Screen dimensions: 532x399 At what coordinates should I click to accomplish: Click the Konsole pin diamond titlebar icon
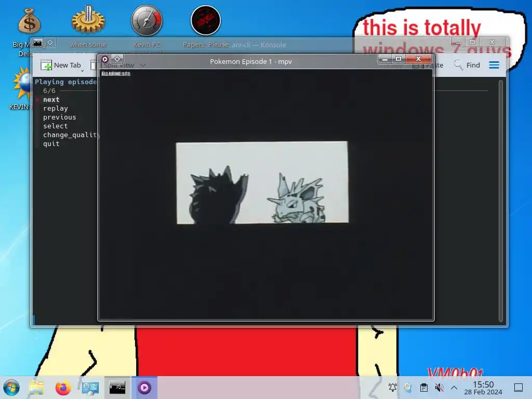pos(50,43)
